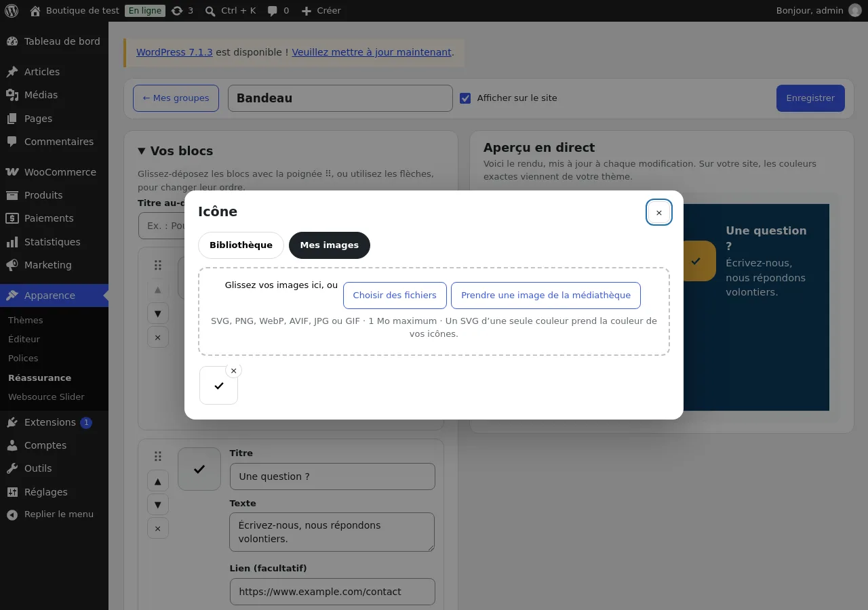Image resolution: width=868 pixels, height=610 pixels.
Task: Collapse sidebar with Replier le menu
Action: click(54, 514)
